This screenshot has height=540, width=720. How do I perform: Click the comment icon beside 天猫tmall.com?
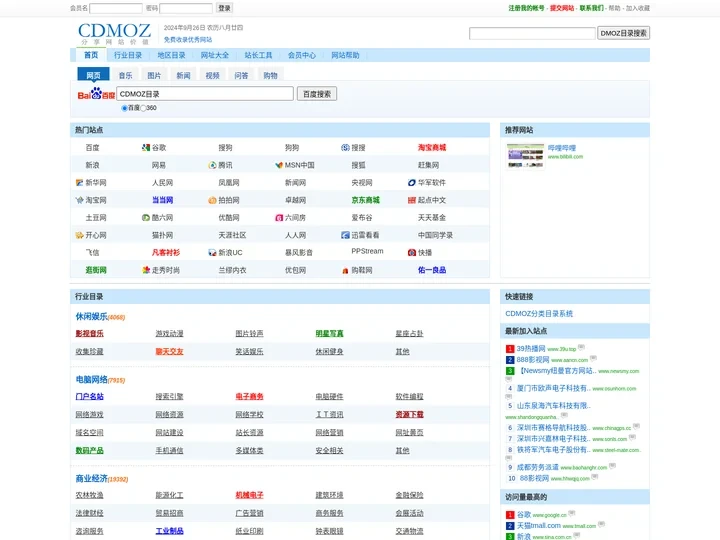coord(602,524)
